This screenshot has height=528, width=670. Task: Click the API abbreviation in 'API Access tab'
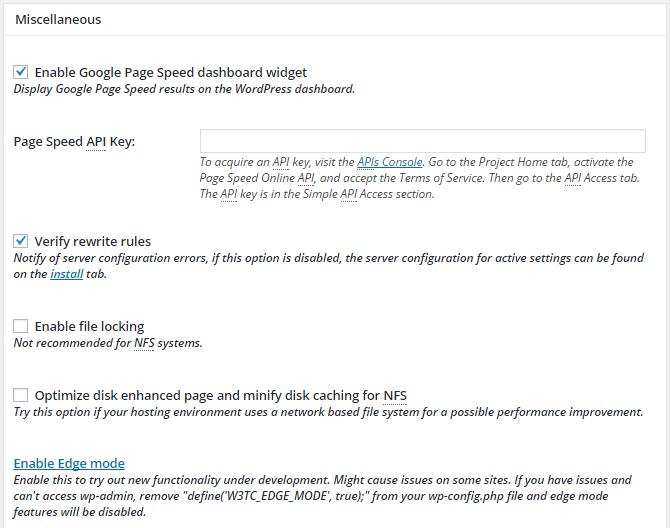point(573,178)
